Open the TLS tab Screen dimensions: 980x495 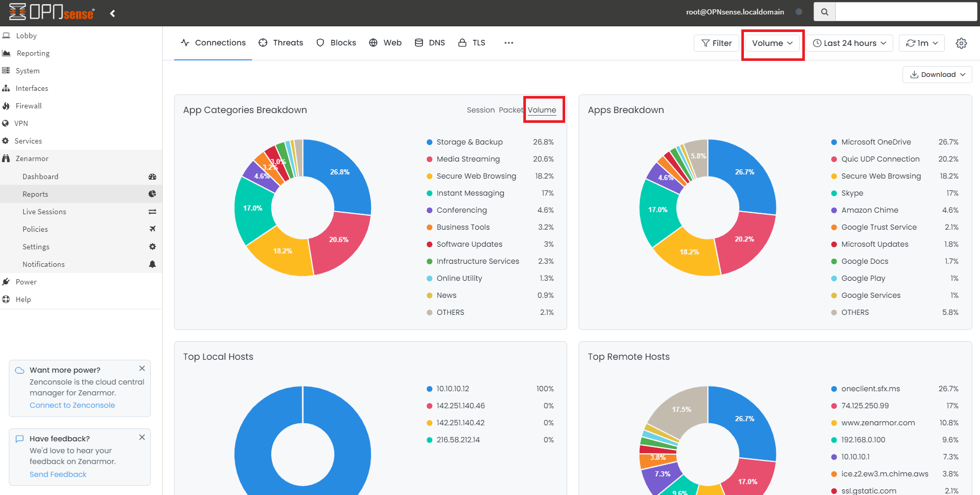coord(472,43)
